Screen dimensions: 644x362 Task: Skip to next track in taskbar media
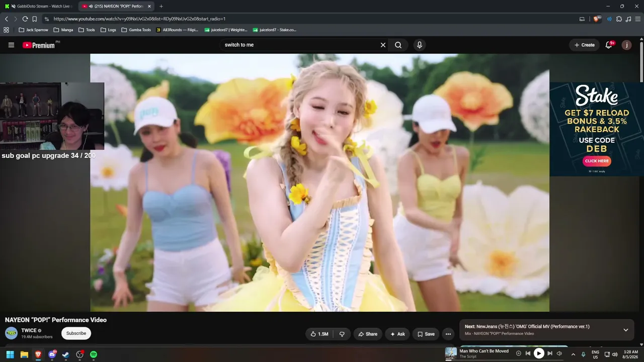point(550,353)
